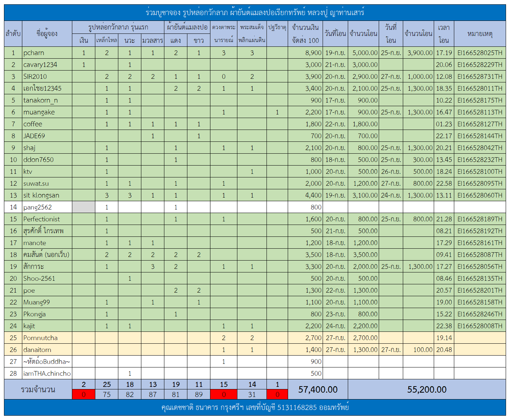The image size is (510, 420).
Task: Click the grand total 57,400.00
Action: click(318, 389)
